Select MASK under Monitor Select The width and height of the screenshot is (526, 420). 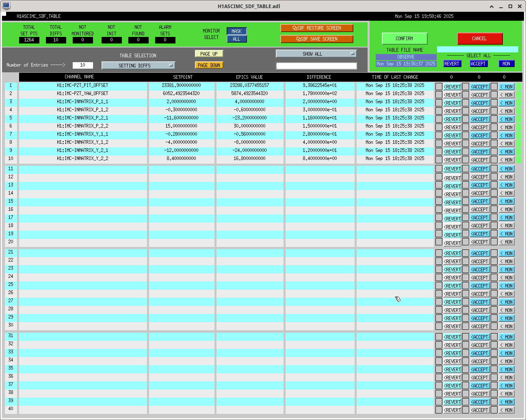[x=236, y=31]
